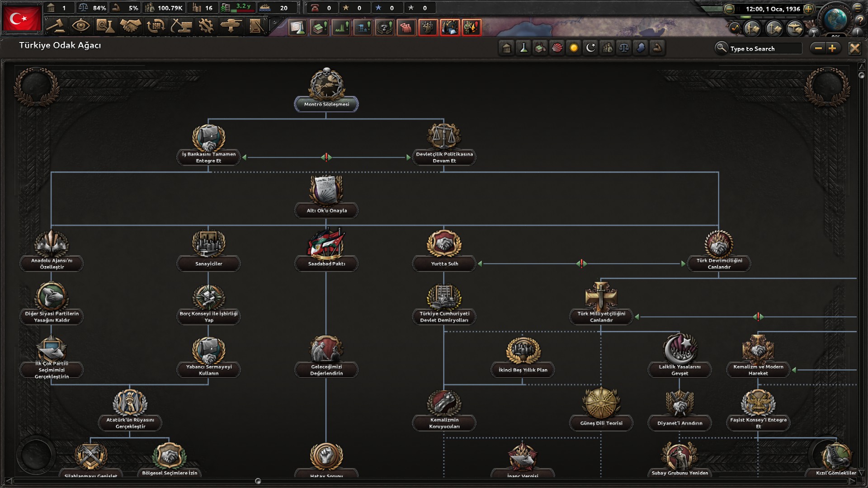Toggle the industry factory focus filter

[540, 48]
